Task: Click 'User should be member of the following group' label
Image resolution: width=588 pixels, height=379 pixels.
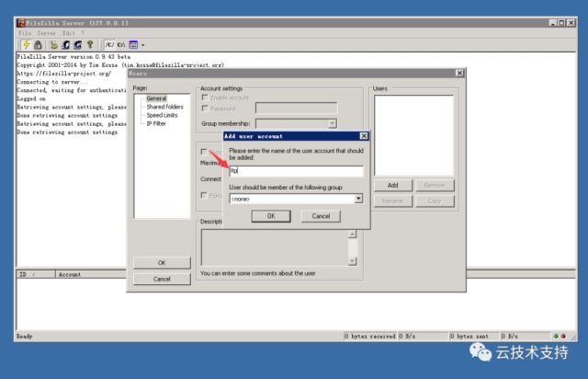Action: [x=286, y=188]
